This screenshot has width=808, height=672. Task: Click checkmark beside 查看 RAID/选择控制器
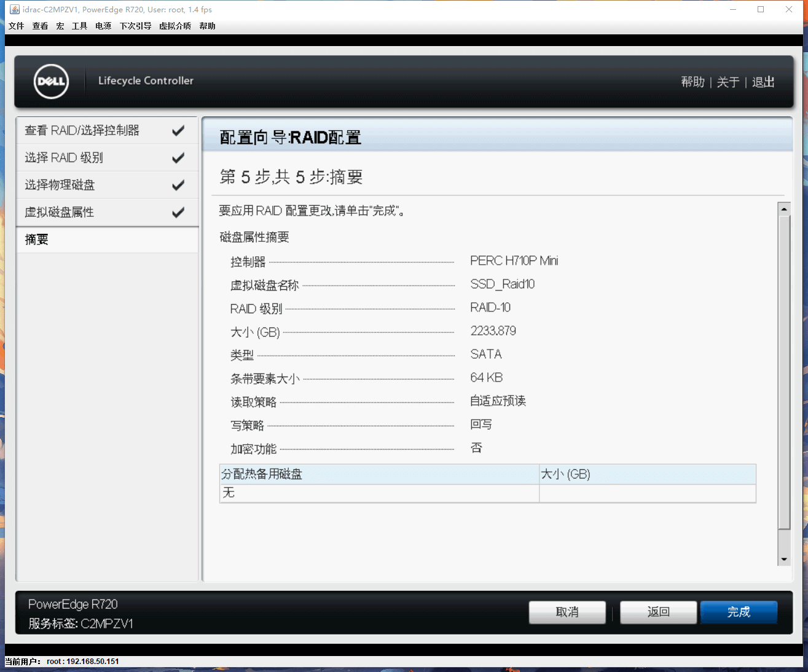pos(178,131)
